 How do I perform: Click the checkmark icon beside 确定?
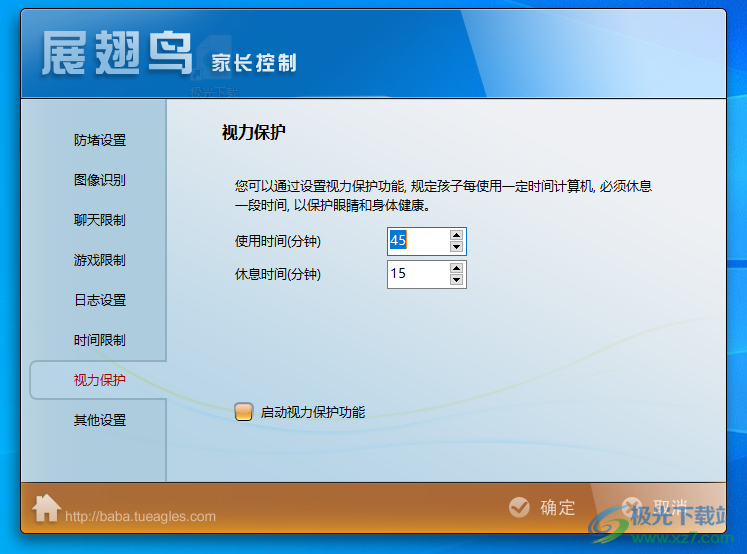click(518, 507)
